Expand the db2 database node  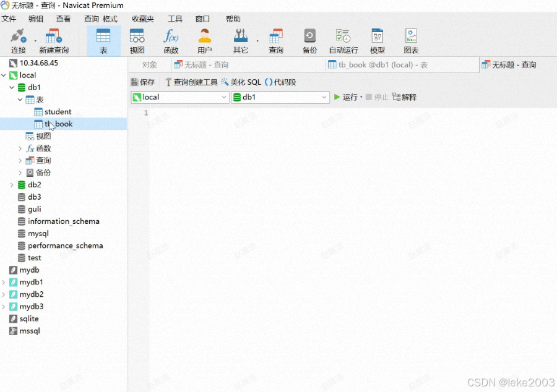[x=12, y=185]
